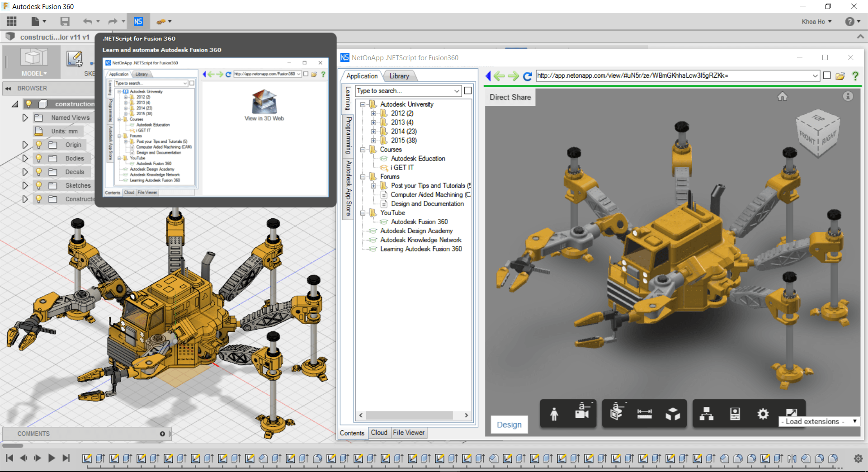The image size is (868, 472).
Task: Tick the checkbox beside the URL bar
Action: 827,76
